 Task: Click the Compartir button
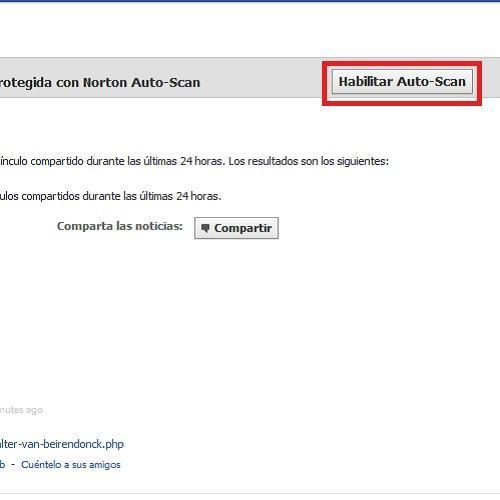[236, 228]
